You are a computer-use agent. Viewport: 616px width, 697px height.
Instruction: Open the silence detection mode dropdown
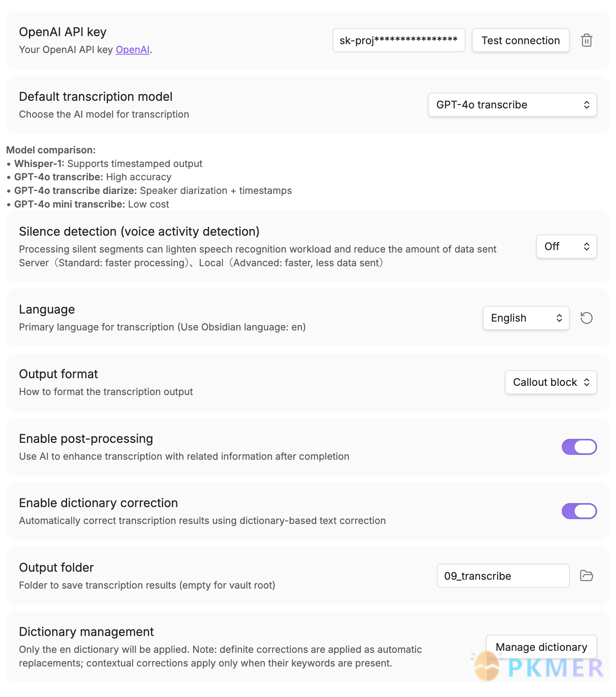pyautogui.click(x=566, y=247)
